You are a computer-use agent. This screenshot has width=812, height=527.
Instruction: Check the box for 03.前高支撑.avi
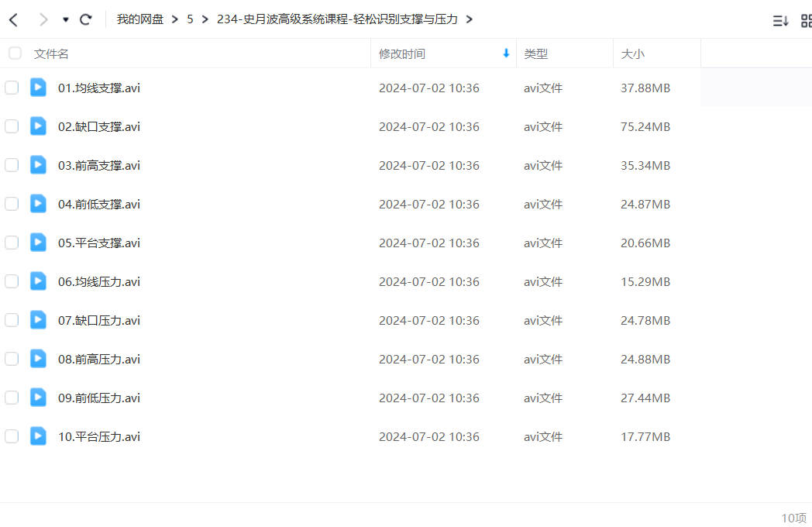12,165
